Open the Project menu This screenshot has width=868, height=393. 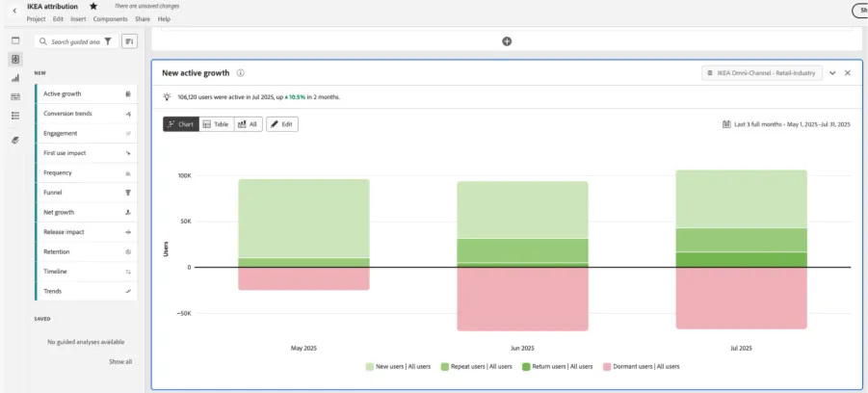coord(36,19)
